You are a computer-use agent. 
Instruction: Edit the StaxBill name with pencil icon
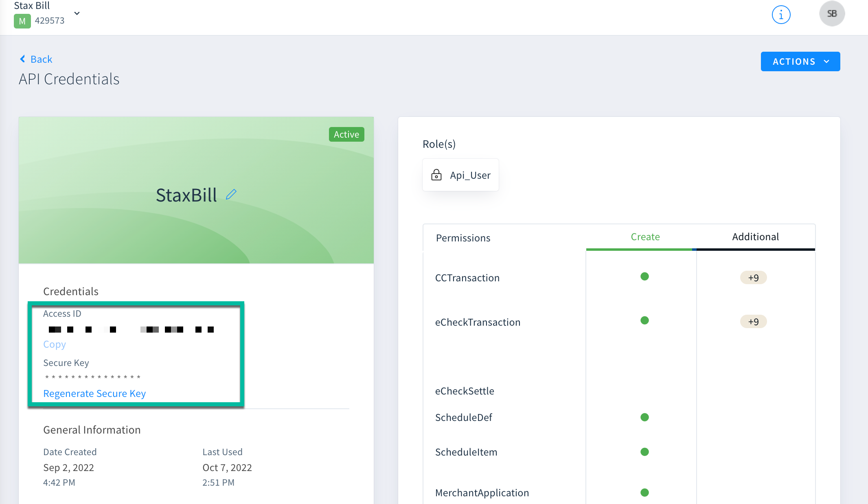231,195
